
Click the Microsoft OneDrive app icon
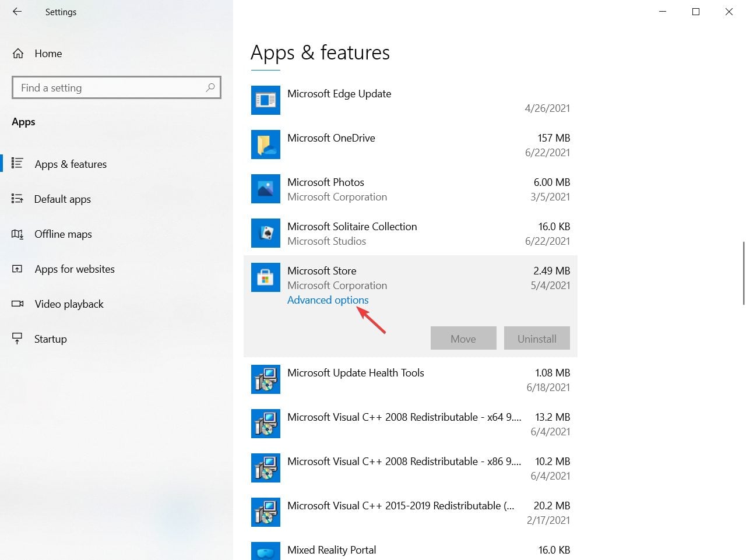point(265,145)
